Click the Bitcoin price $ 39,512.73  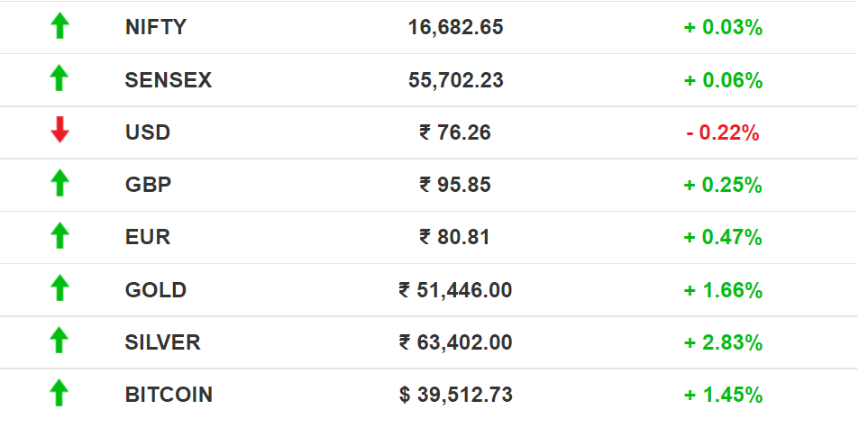click(x=455, y=395)
